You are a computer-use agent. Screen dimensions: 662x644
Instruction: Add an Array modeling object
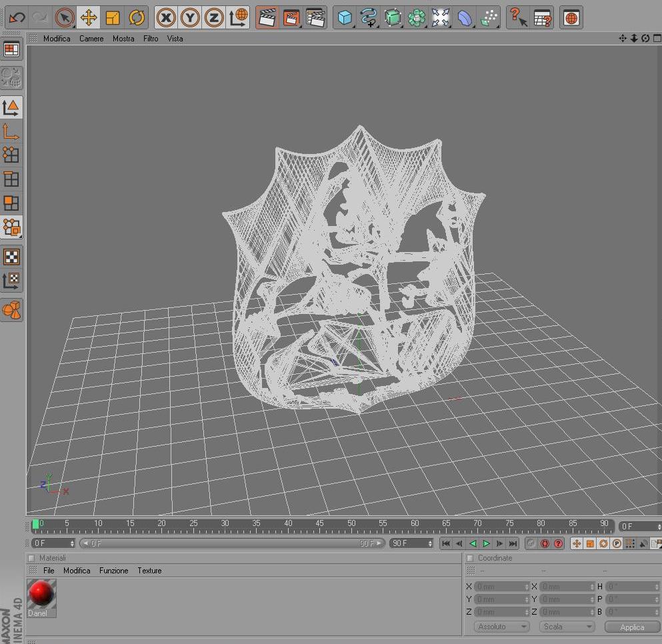[417, 18]
